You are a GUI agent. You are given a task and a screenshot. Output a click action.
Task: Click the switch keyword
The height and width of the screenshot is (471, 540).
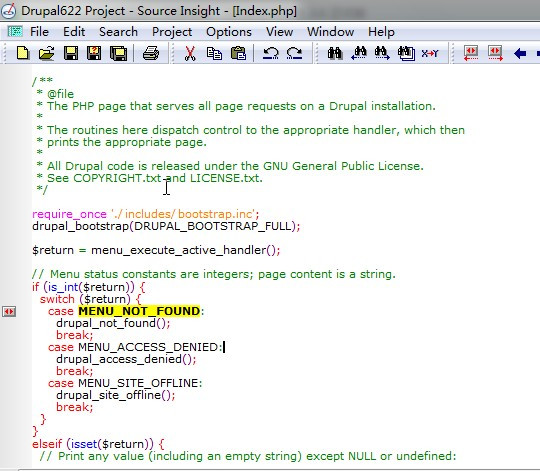[57, 299]
